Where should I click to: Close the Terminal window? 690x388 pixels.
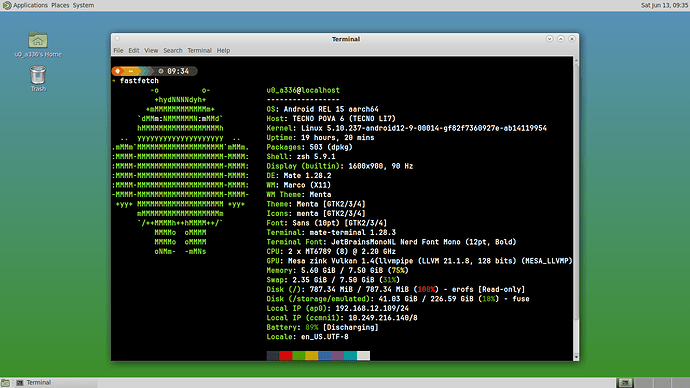coord(572,39)
